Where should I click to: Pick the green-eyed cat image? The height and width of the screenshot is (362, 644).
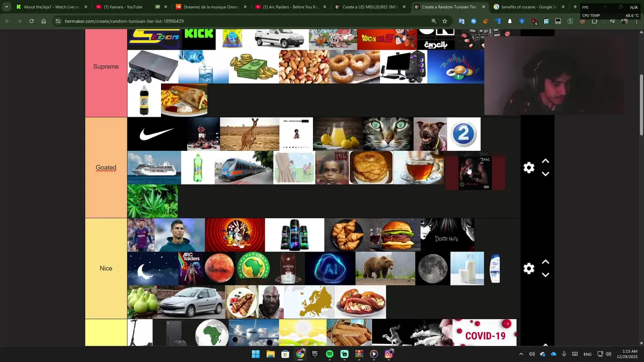point(388,134)
